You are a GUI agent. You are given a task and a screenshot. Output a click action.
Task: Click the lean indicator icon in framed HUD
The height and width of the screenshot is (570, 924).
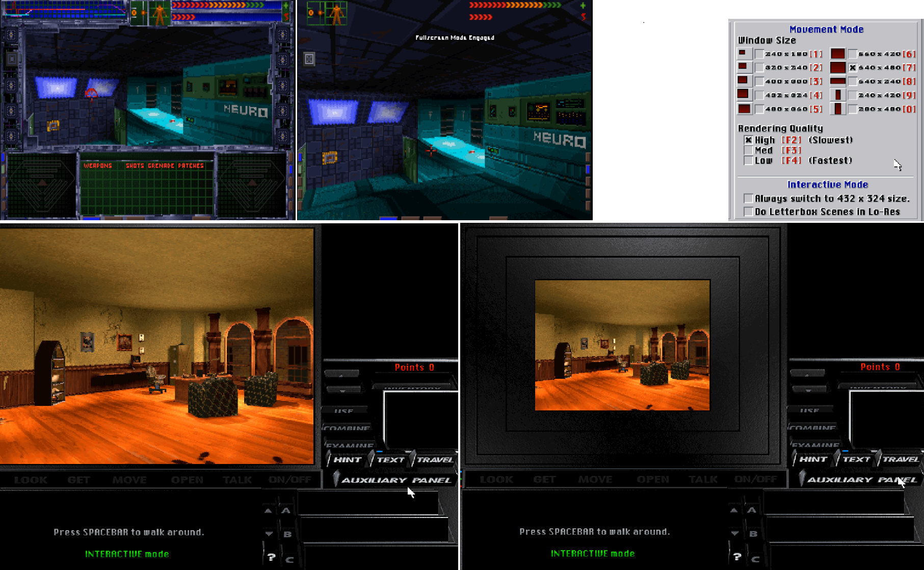(139, 13)
